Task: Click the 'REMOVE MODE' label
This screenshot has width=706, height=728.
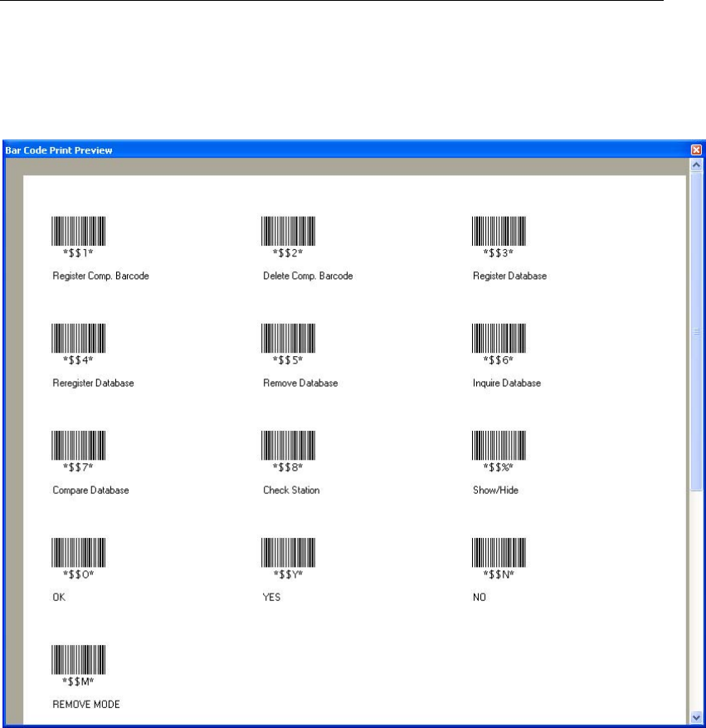Action: coord(86,705)
